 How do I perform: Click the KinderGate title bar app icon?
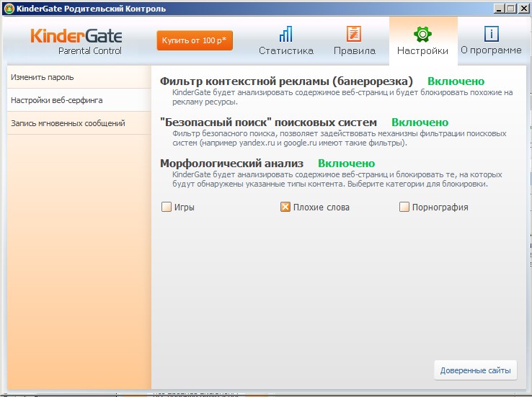click(9, 9)
